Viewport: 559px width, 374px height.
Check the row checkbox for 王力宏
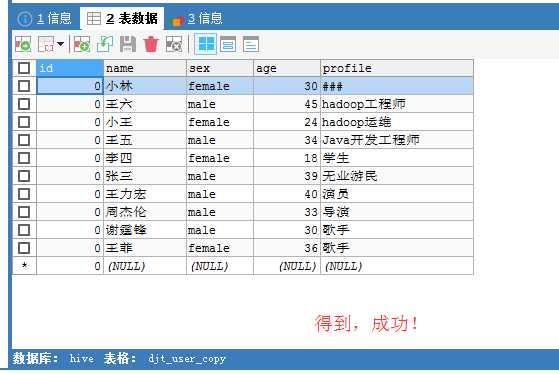(24, 194)
